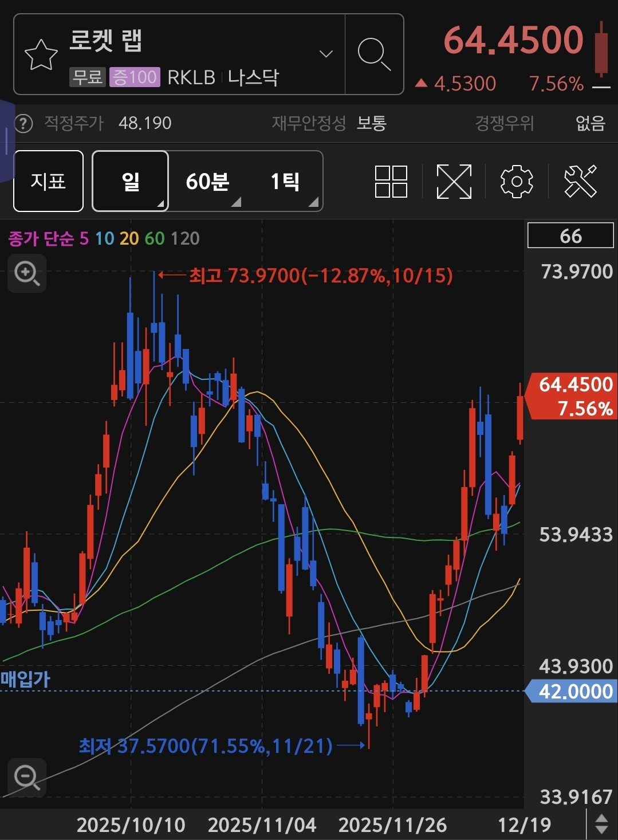
Task: Open the daily (일) period dropdown
Action: tap(131, 182)
